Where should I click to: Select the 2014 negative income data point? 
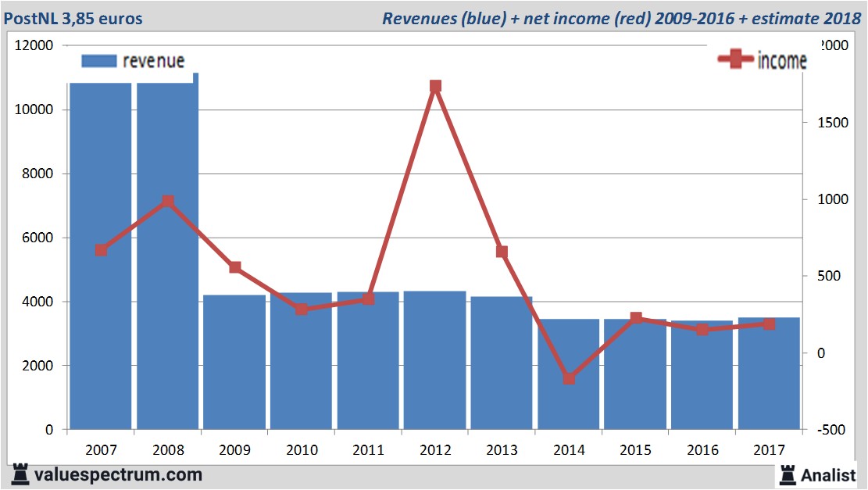click(x=569, y=378)
